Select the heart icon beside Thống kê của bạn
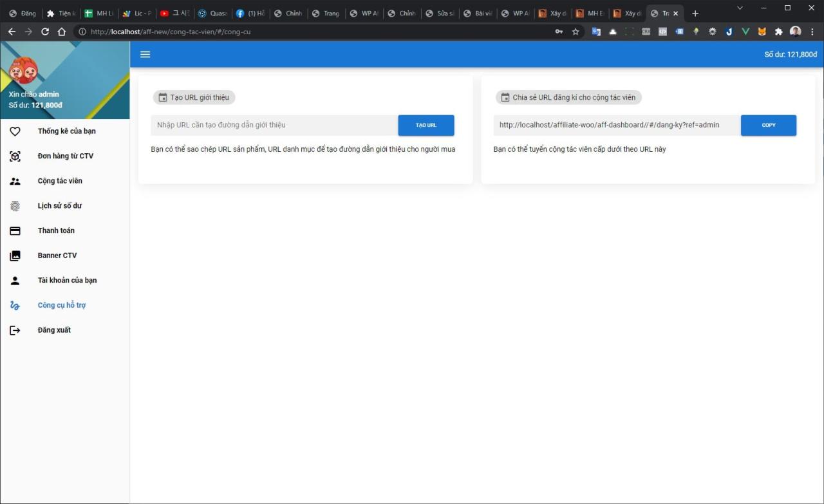 pyautogui.click(x=15, y=131)
